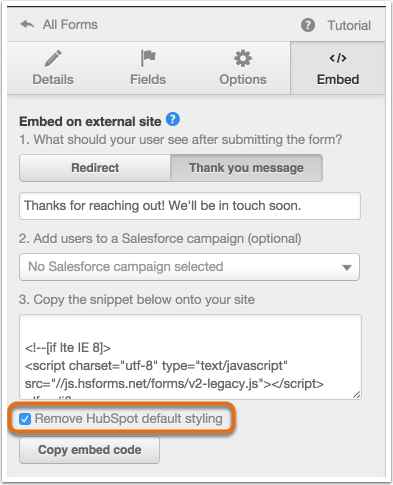Click the code brackets Embed icon

(338, 58)
